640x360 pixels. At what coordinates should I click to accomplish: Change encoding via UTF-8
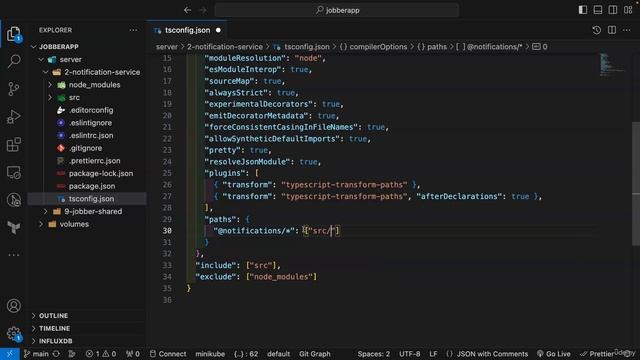coord(409,354)
